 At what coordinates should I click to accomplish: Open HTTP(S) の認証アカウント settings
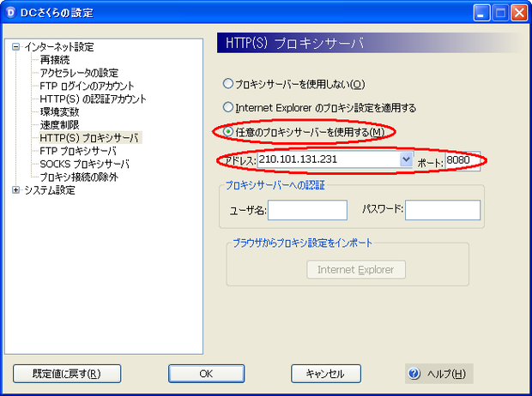[x=93, y=99]
